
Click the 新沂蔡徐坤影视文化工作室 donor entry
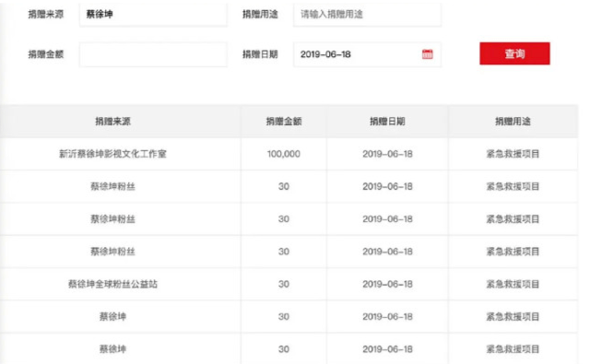[x=112, y=154]
